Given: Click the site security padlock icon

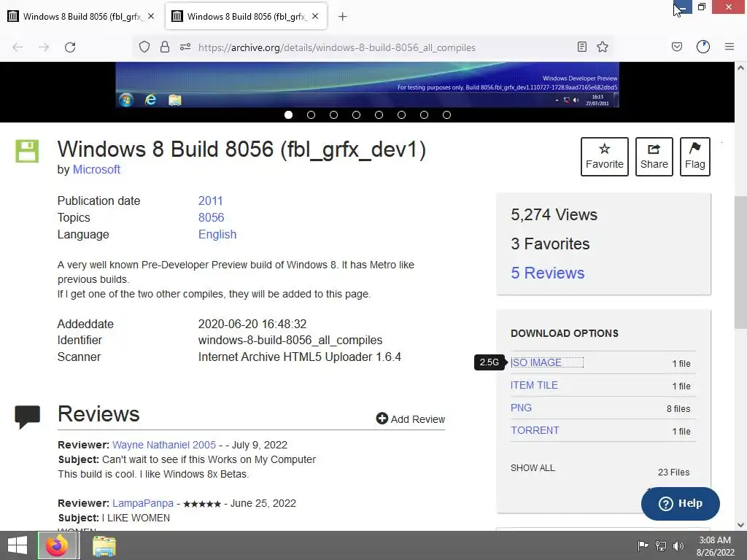Looking at the screenshot, I should point(165,47).
